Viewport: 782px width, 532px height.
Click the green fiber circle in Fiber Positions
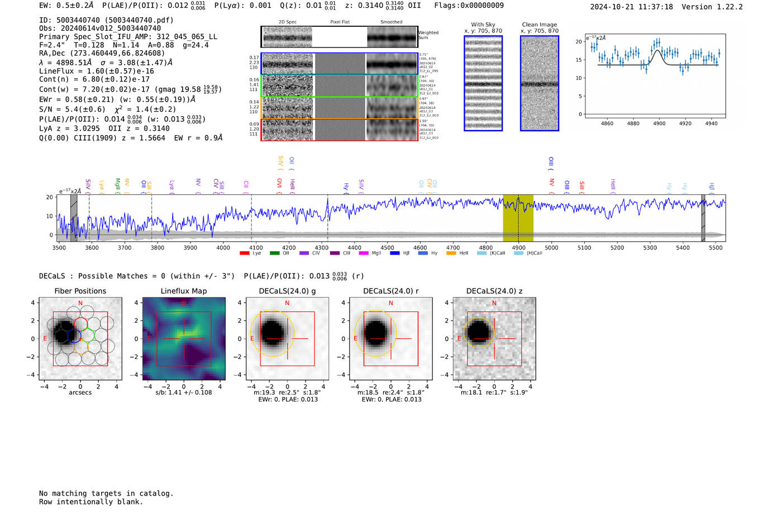coord(88,335)
